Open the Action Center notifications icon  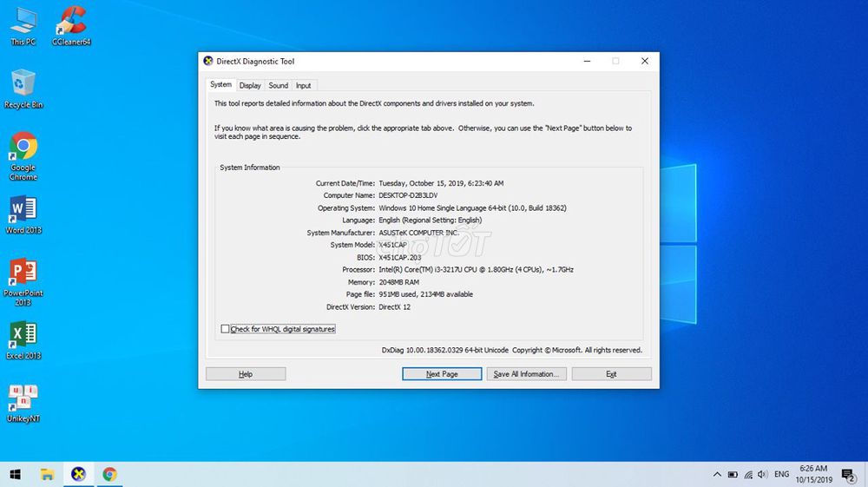pyautogui.click(x=849, y=475)
